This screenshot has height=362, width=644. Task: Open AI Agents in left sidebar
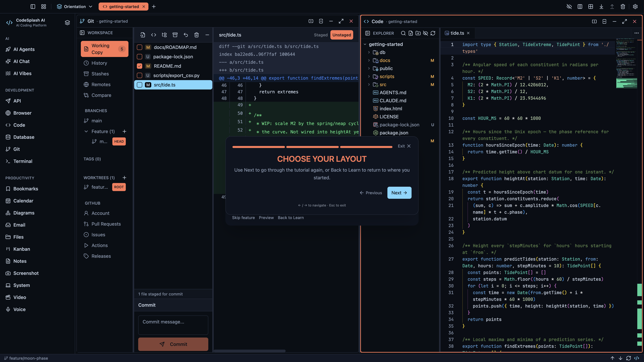coord(38,49)
